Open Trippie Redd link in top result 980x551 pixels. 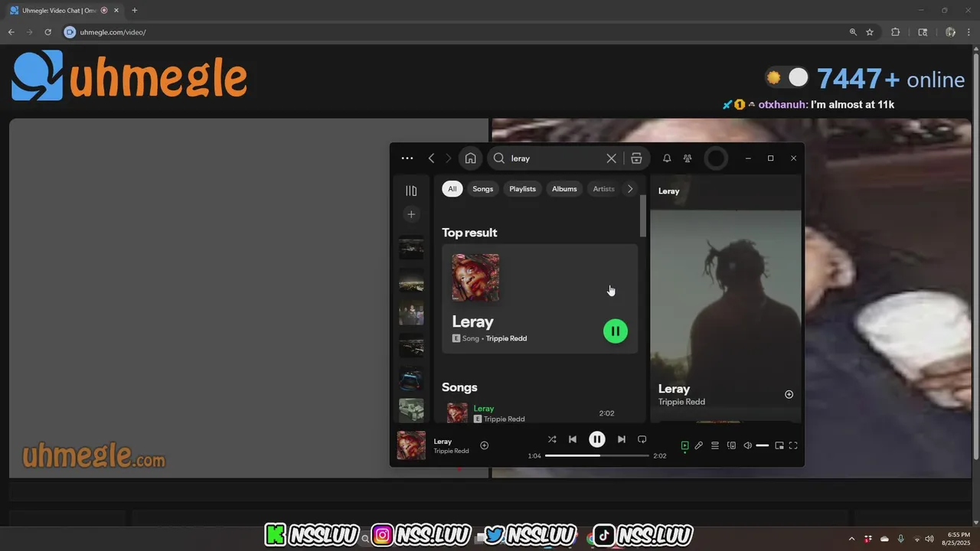[x=507, y=338]
